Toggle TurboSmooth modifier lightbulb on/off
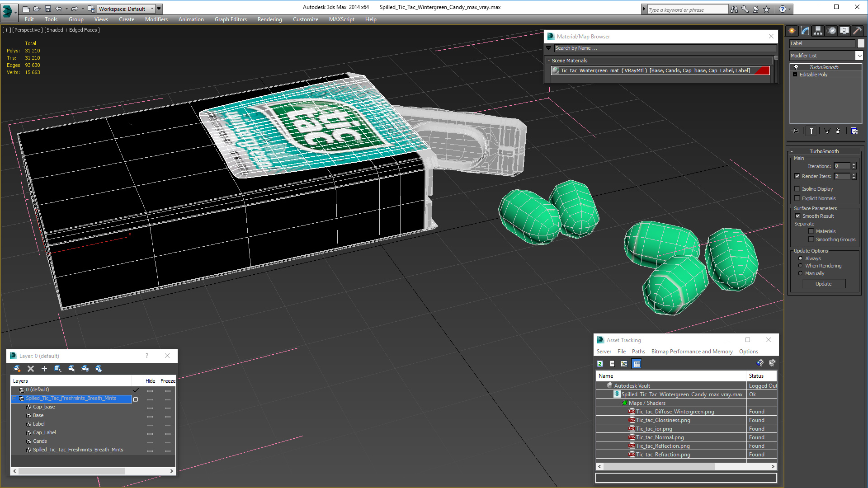Screen dimensions: 868x488 click(x=796, y=67)
